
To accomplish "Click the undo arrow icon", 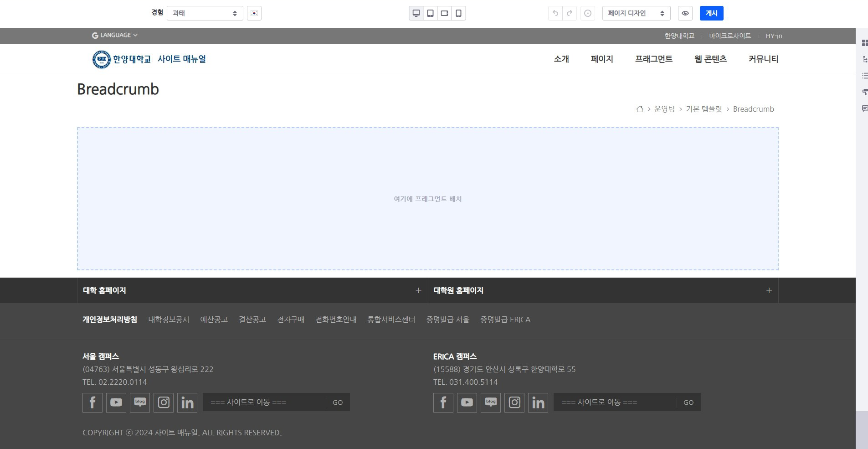I will (555, 13).
